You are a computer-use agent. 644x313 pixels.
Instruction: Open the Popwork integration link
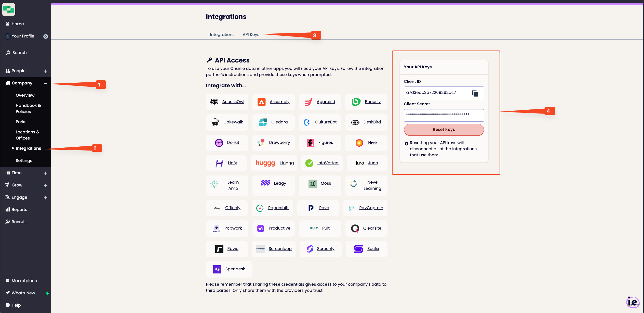[x=233, y=228]
